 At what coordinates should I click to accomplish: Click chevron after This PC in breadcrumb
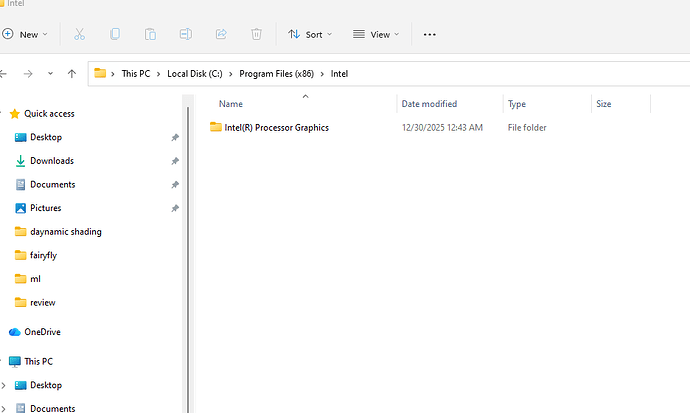pyautogui.click(x=158, y=74)
